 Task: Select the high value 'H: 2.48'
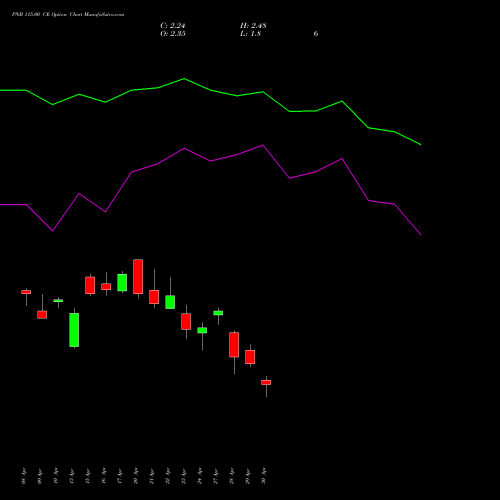pyautogui.click(x=253, y=26)
